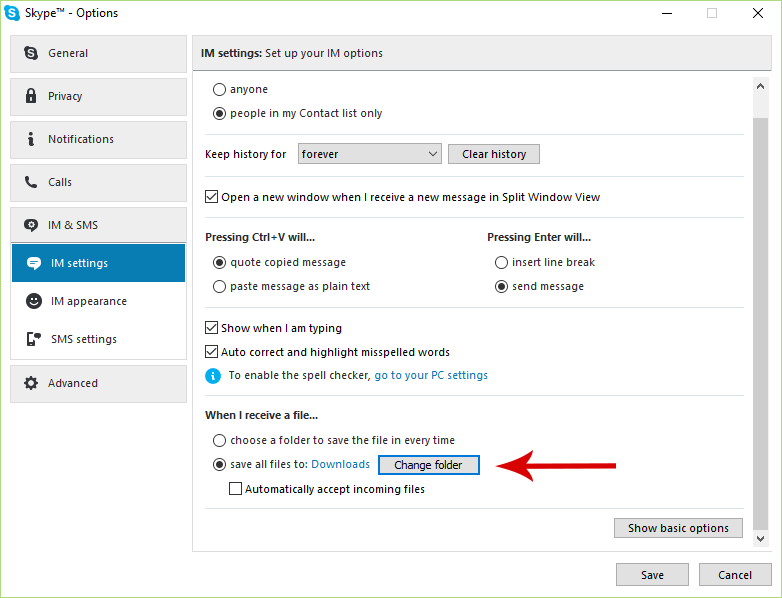The height and width of the screenshot is (598, 782).
Task: Click the phone handset icon beside Calls
Action: point(31,182)
